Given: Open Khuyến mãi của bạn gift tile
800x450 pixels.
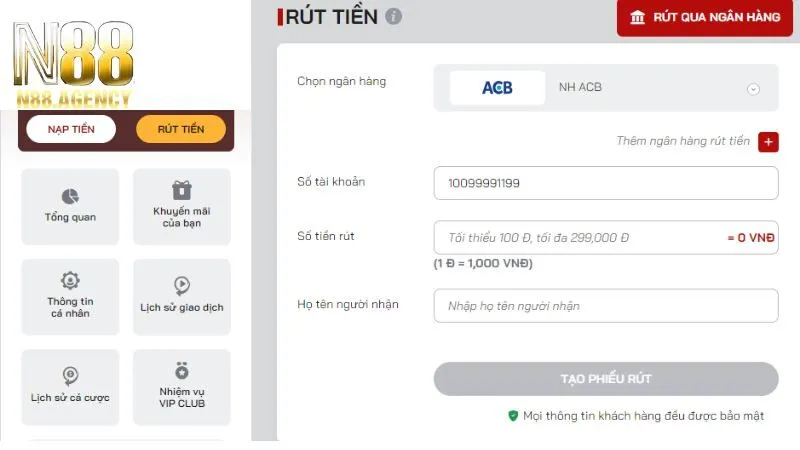Looking at the screenshot, I should pos(181,206).
